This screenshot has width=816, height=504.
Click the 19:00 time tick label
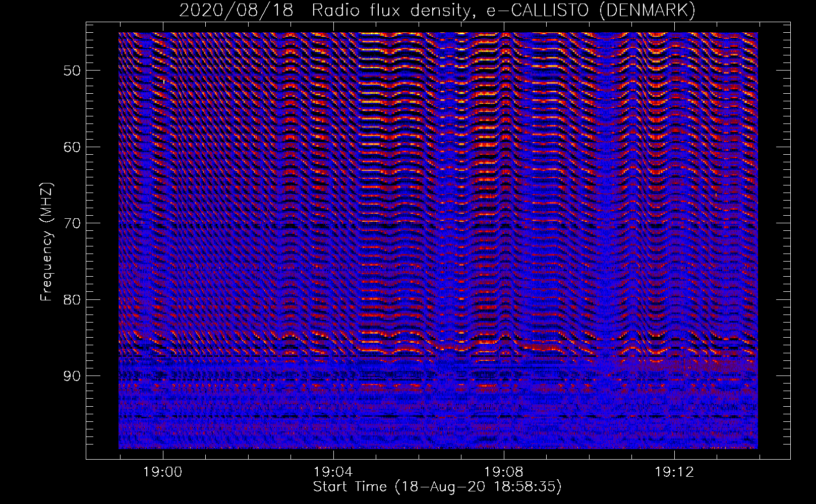(x=162, y=472)
